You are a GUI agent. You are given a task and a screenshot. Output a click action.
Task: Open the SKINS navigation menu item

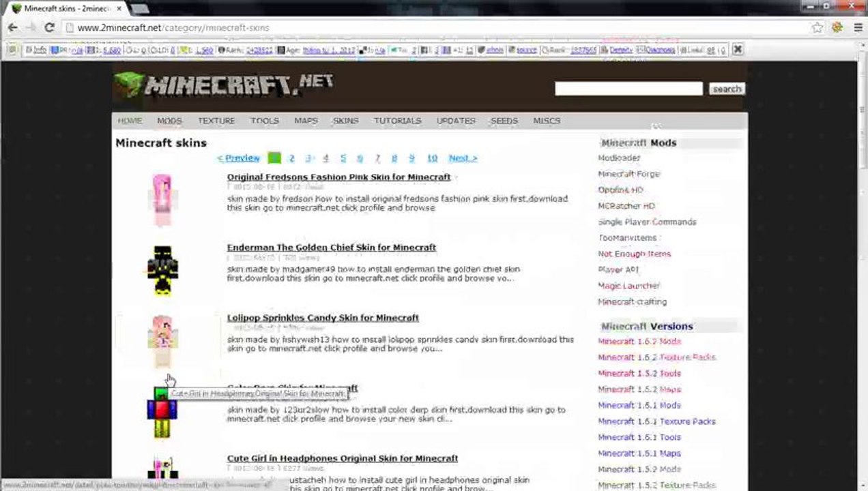coord(345,121)
